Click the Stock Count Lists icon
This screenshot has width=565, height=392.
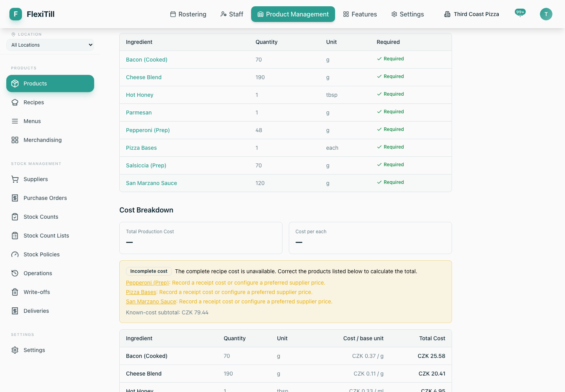coord(15,236)
